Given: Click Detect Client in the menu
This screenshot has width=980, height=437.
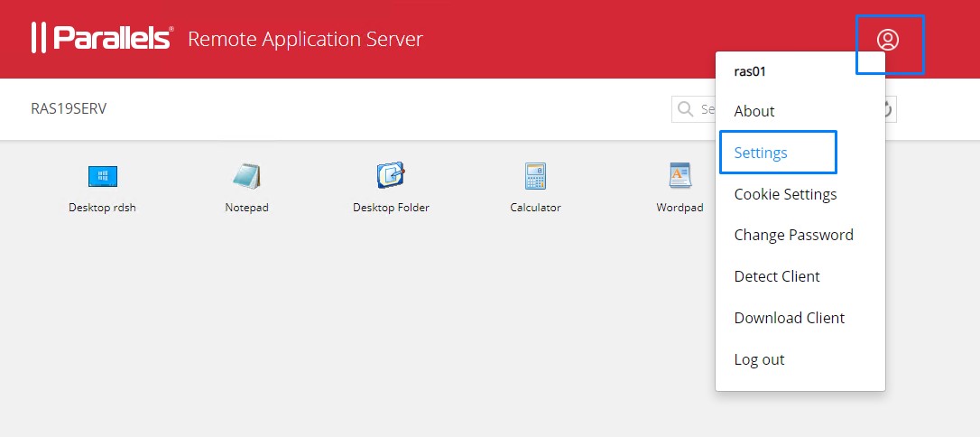Looking at the screenshot, I should [777, 276].
